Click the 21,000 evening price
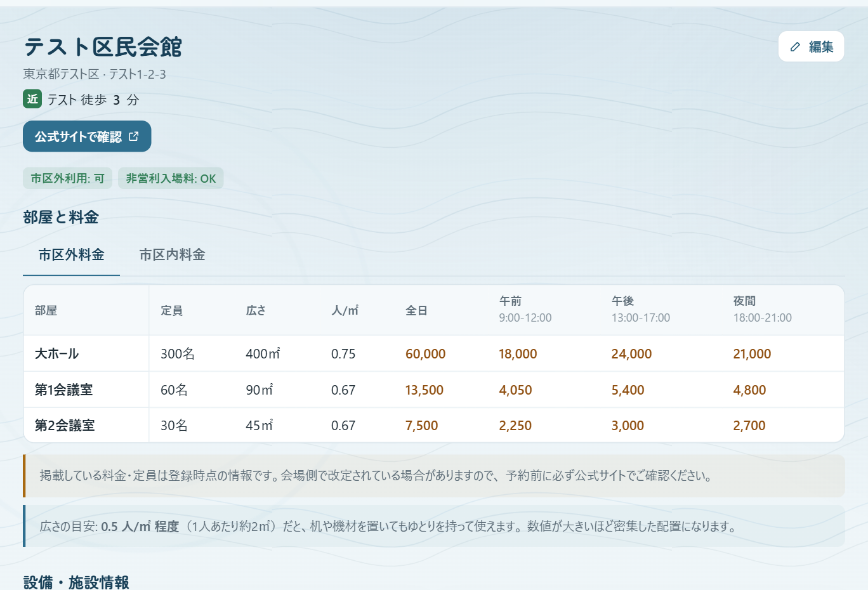This screenshot has height=590, width=868. point(752,353)
